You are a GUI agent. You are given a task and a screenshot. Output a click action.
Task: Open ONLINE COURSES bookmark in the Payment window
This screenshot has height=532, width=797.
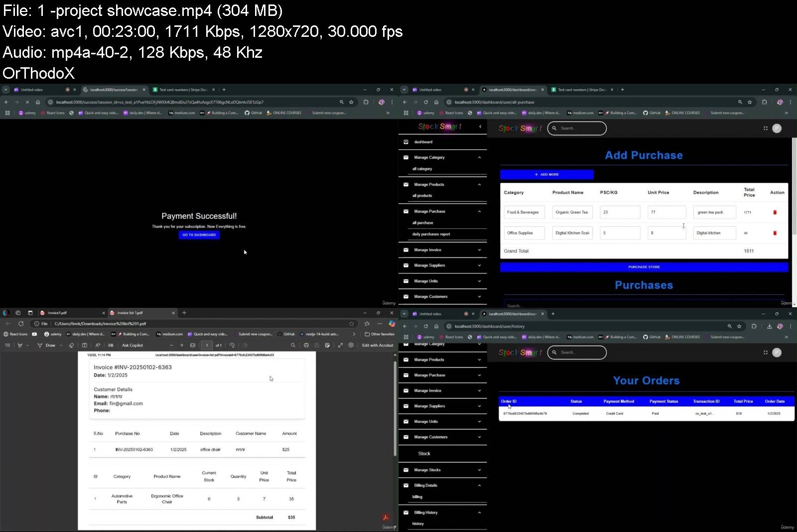(x=284, y=113)
